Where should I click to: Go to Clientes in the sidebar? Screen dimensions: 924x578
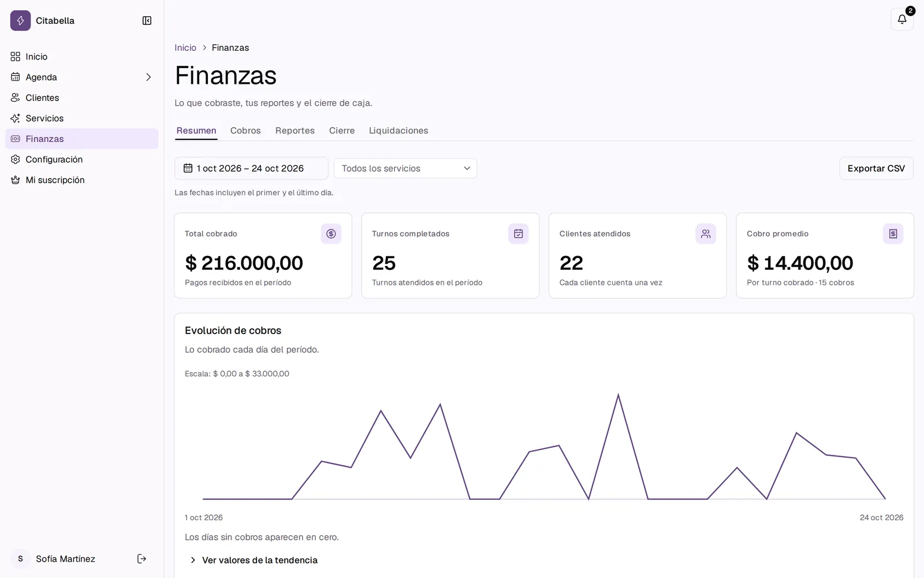[x=82, y=98]
